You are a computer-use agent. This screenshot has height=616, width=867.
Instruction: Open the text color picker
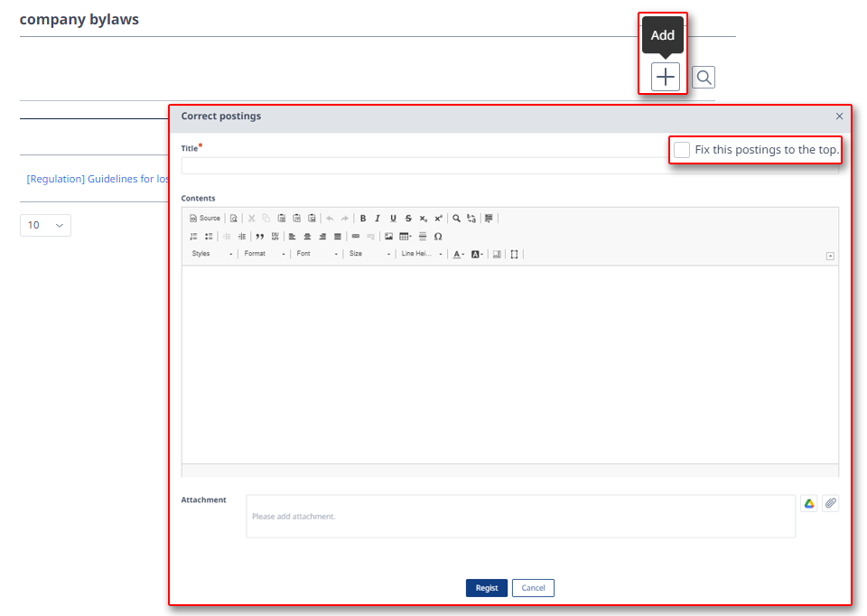[459, 255]
